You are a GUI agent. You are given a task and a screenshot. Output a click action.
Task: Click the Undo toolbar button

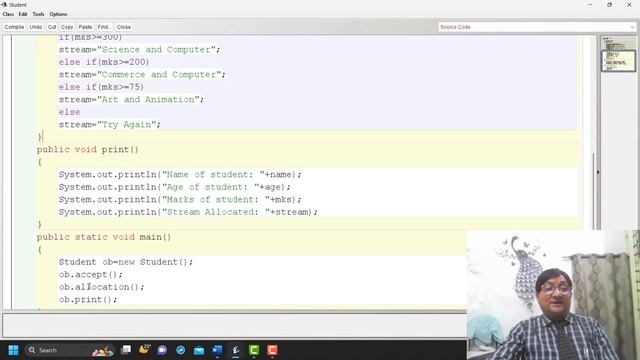(36, 27)
